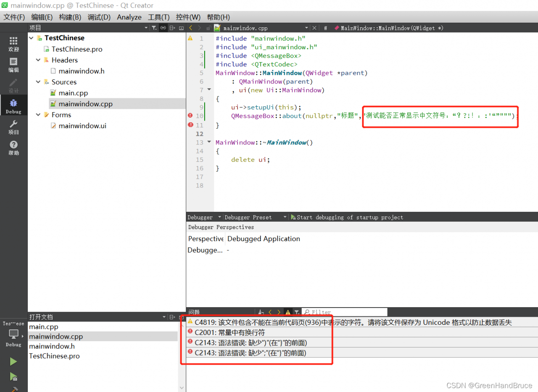Open the 调试(D) menu
The height and width of the screenshot is (392, 538).
click(99, 17)
